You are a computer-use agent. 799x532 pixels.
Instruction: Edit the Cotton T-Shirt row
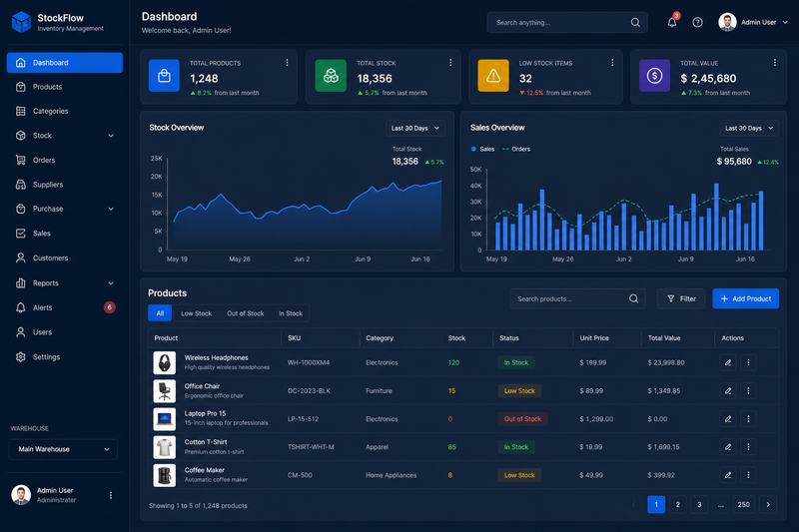pos(728,447)
